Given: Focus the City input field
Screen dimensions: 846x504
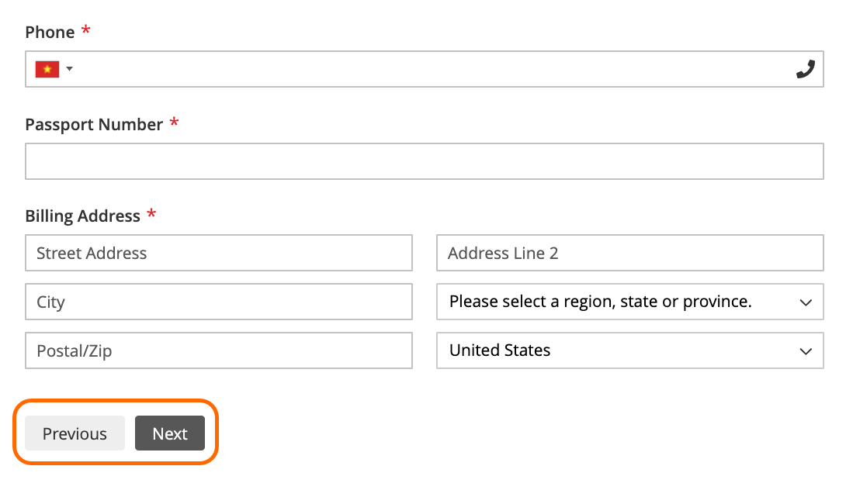Looking at the screenshot, I should [219, 302].
